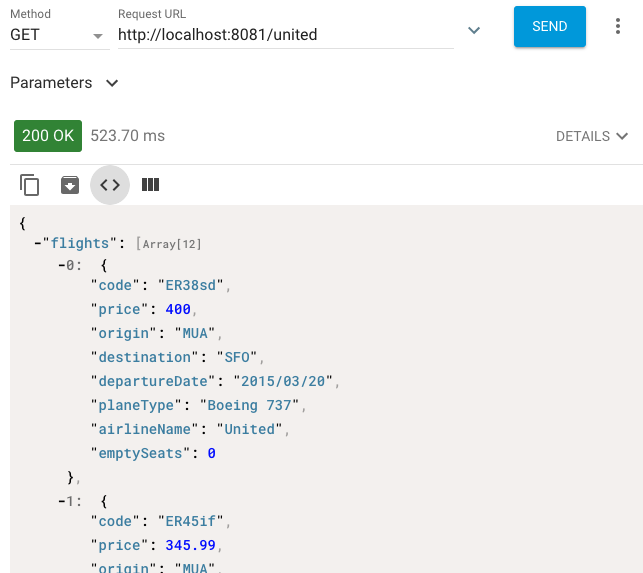
Task: Save response to file icon
Action: (69, 184)
